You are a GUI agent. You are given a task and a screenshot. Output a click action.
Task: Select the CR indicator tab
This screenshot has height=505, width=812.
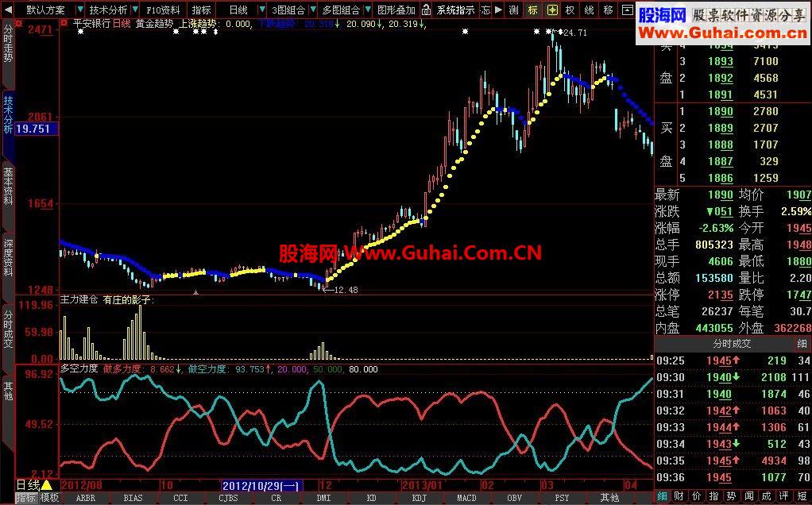coord(276,499)
